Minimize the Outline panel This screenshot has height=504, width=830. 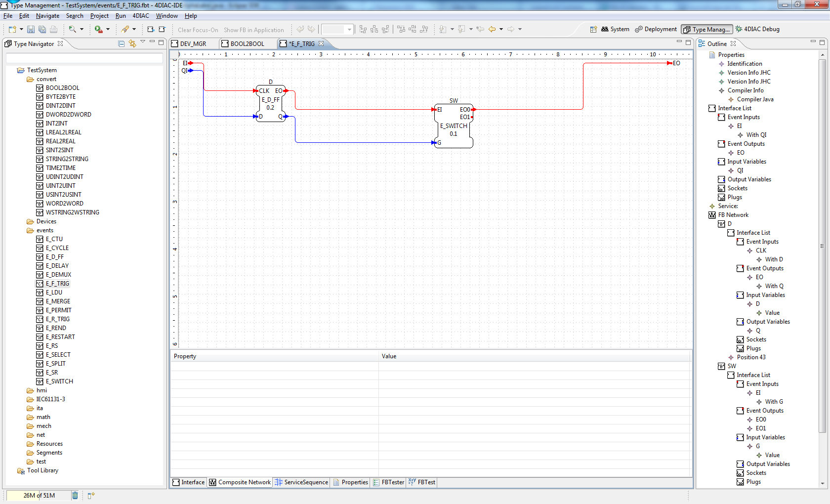pos(813,42)
